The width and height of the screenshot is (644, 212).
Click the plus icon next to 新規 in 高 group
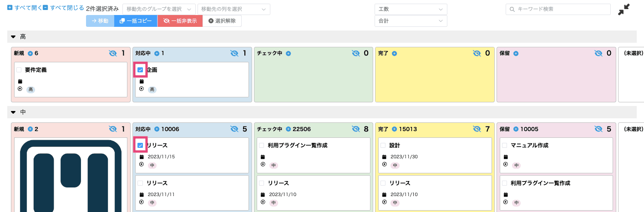tap(30, 53)
